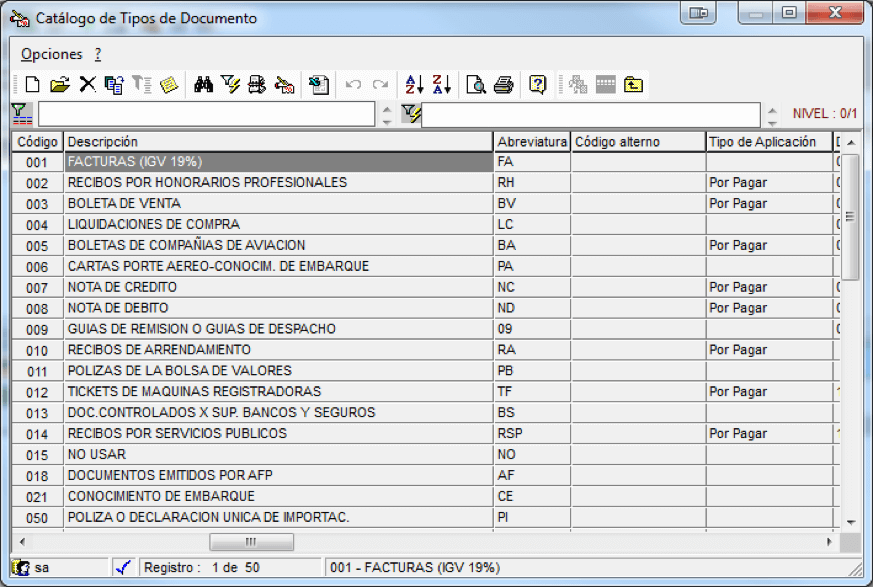873x587 pixels.
Task: Open print preview magnifier icon
Action: [x=476, y=85]
